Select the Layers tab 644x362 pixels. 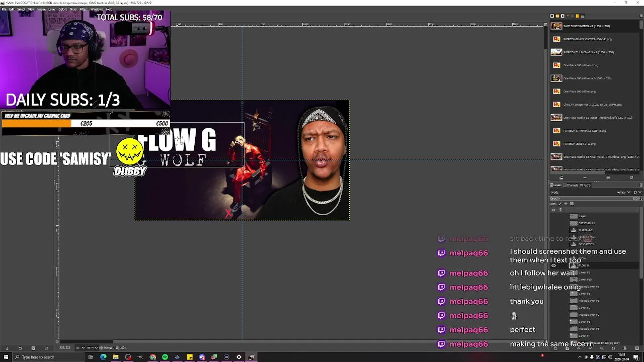point(556,185)
